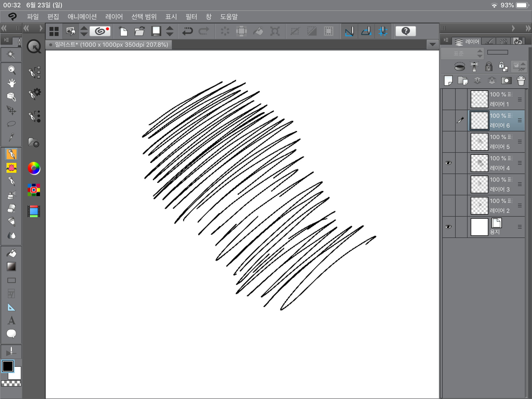Open the layer panel menu expander
Screen dimensions: 532x399
point(446,40)
